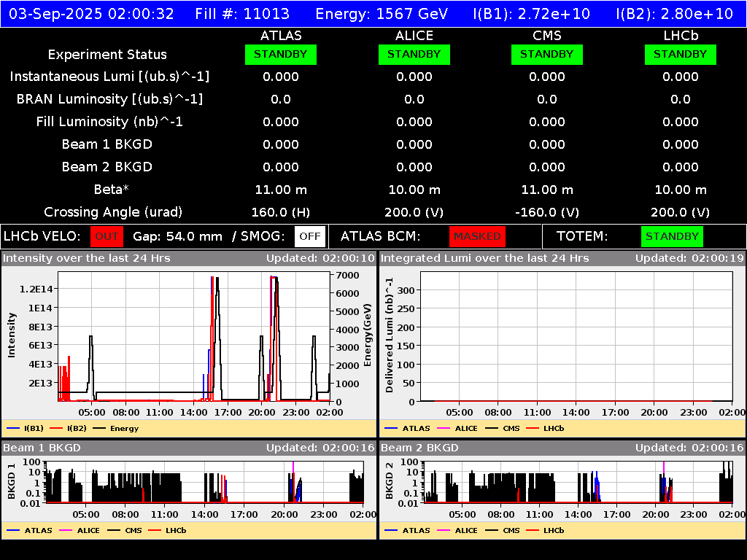747x560 pixels.
Task: Select the Energy: 1567 GeV readout
Action: [382, 13]
